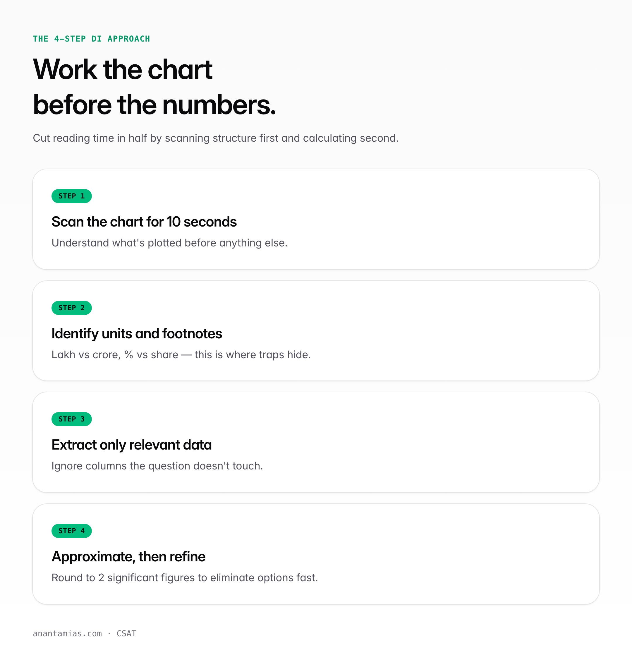Click empty area of Step 4 card
Screen dimensions: 632x672
tap(439, 554)
